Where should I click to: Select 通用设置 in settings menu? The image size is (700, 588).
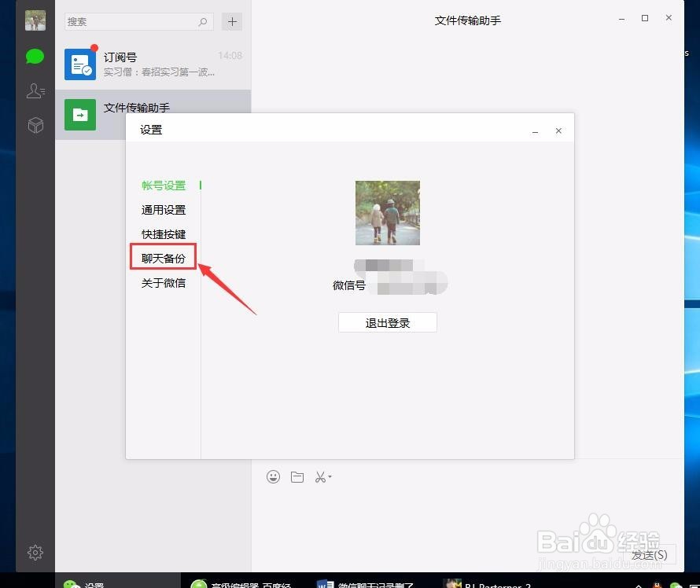pyautogui.click(x=164, y=210)
